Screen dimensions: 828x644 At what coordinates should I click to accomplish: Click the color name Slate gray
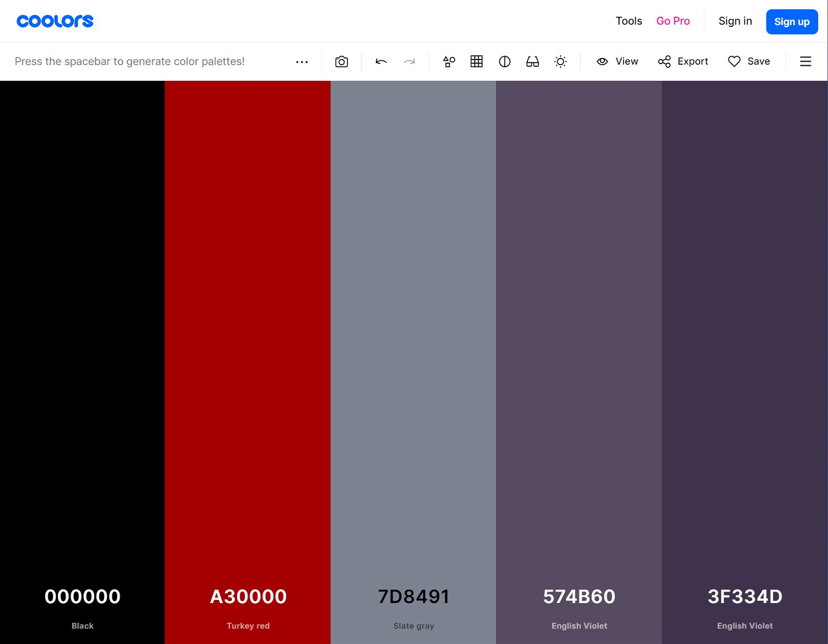pos(414,626)
